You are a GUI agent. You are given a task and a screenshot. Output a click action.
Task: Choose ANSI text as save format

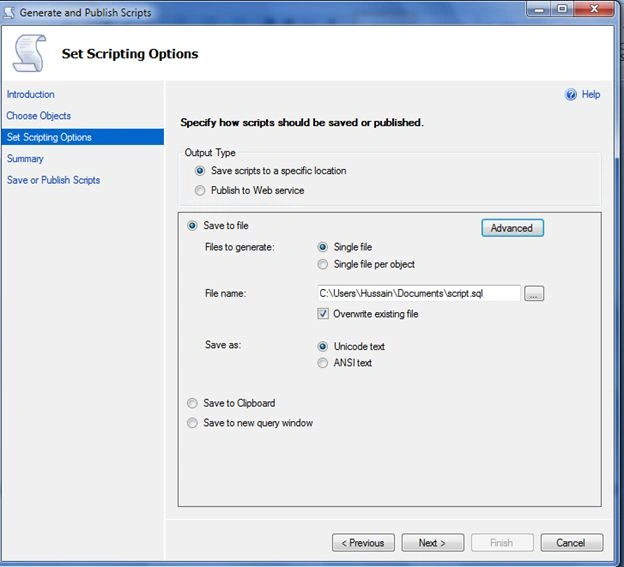322,363
